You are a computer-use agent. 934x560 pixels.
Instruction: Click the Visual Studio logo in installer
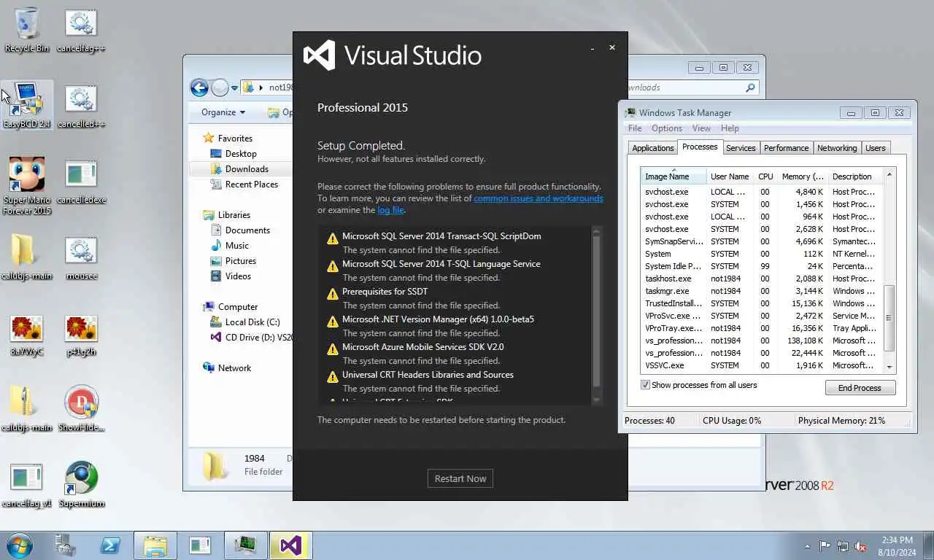320,55
